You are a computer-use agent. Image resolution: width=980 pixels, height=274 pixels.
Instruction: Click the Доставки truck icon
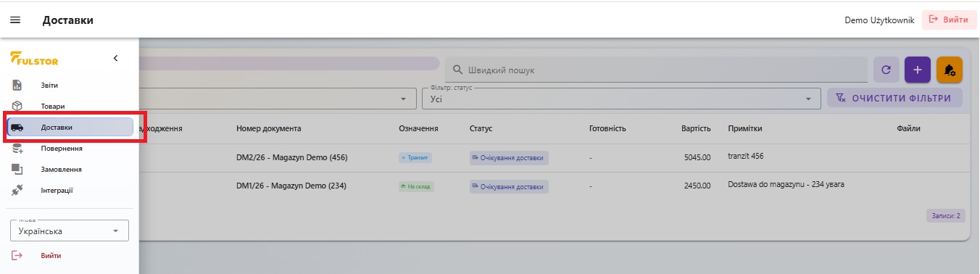pyautogui.click(x=17, y=128)
